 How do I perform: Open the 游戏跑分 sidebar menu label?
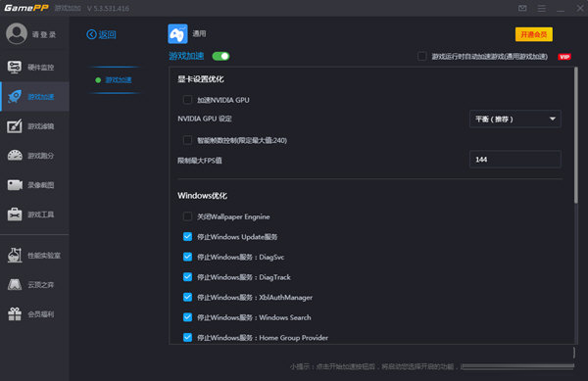pyautogui.click(x=41, y=156)
